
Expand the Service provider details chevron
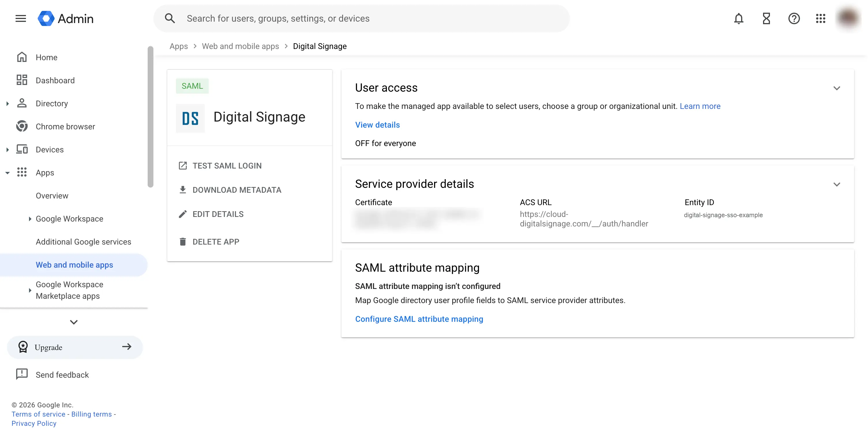[x=837, y=184]
